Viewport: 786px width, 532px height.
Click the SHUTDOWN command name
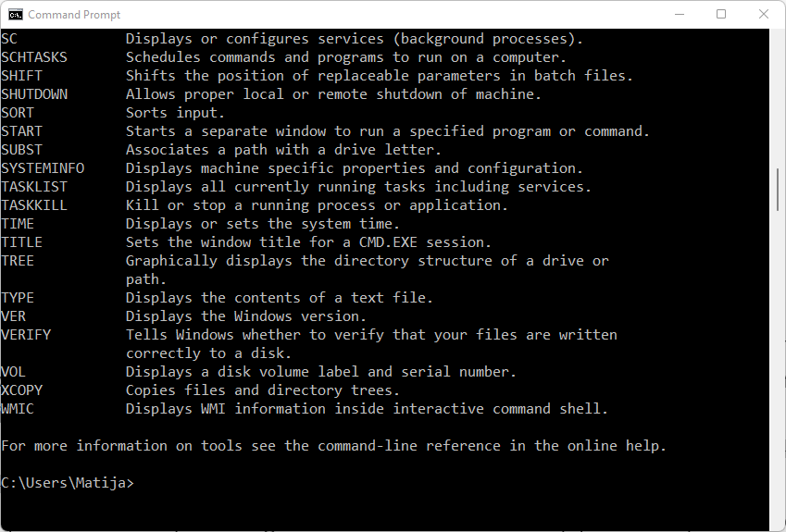click(x=34, y=94)
